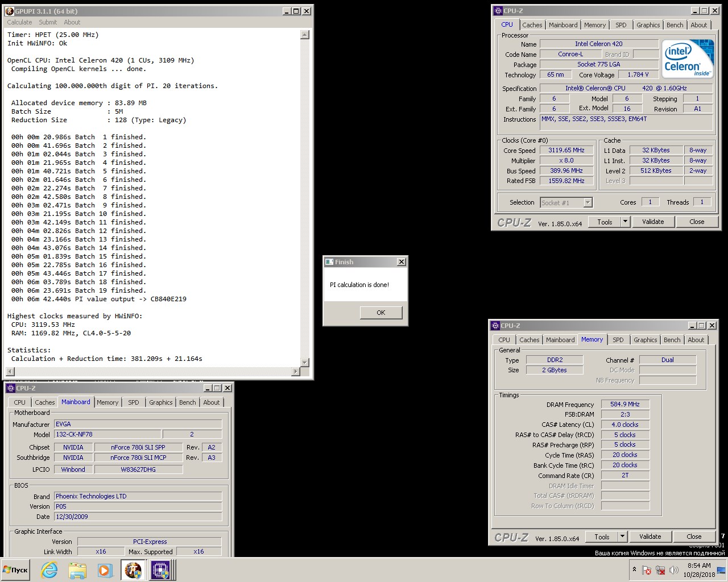Launch Windows Media Player from taskbar
The height and width of the screenshot is (582, 728).
(105, 570)
